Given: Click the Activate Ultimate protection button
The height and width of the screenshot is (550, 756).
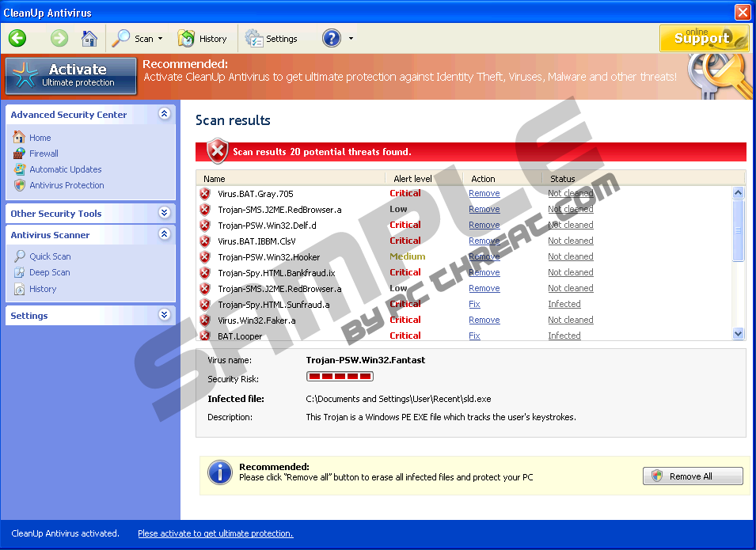Looking at the screenshot, I should coord(71,76).
